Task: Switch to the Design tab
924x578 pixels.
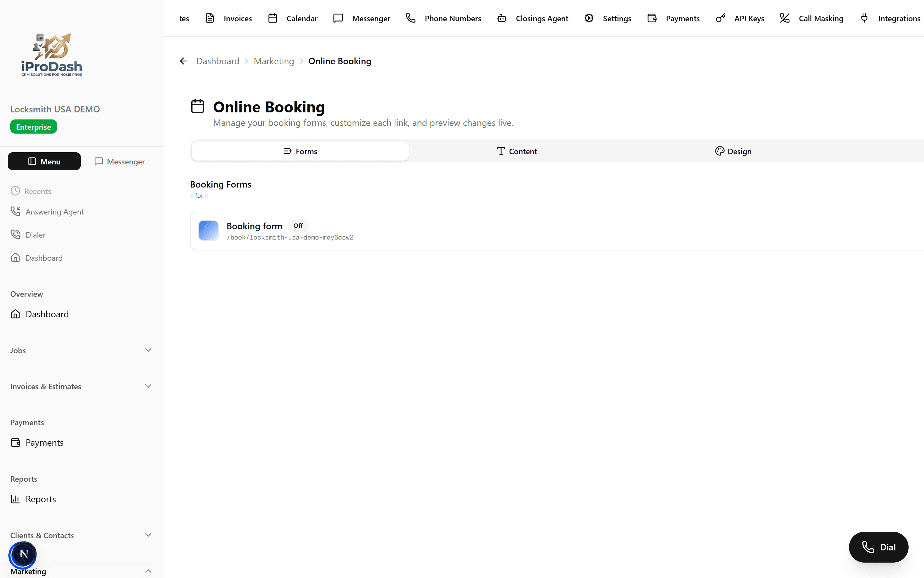Action: (x=733, y=151)
